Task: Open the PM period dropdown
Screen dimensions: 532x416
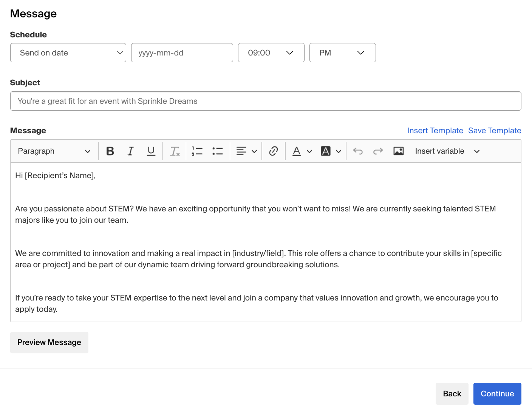Action: pos(343,53)
